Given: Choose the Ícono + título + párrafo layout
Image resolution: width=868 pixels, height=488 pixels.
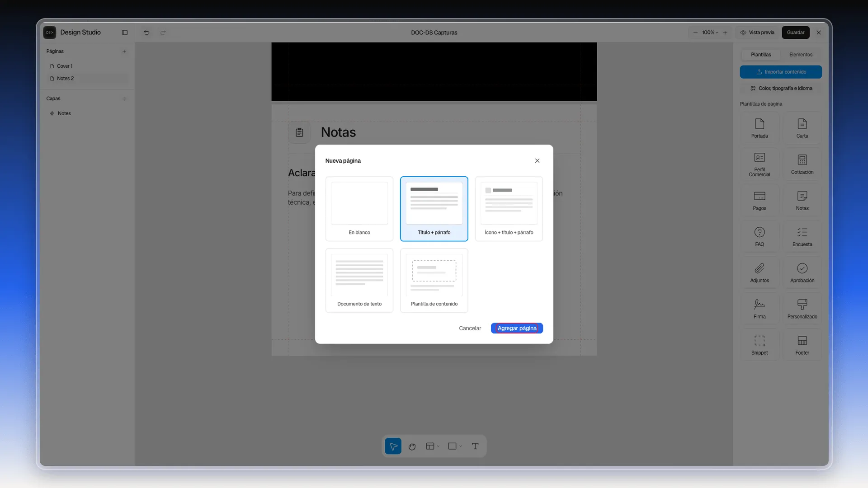Looking at the screenshot, I should [x=509, y=209].
